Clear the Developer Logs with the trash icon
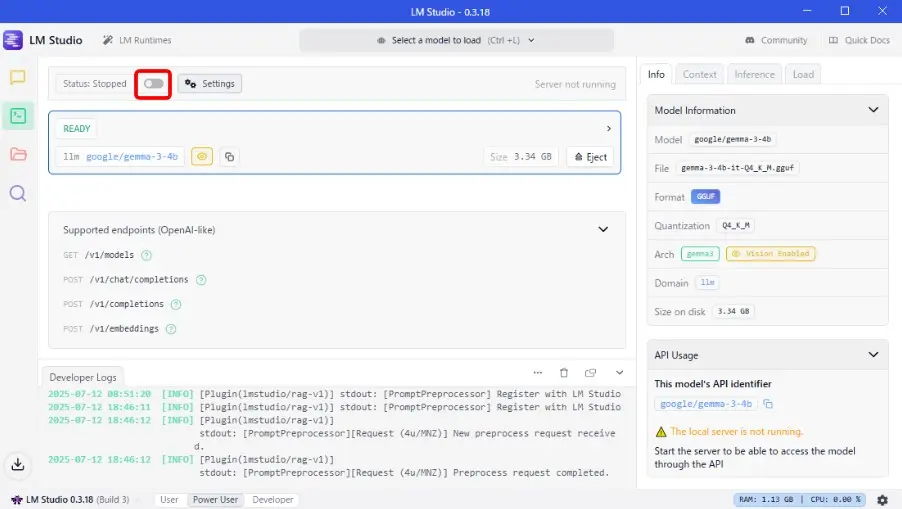This screenshot has height=509, width=902. (564, 373)
